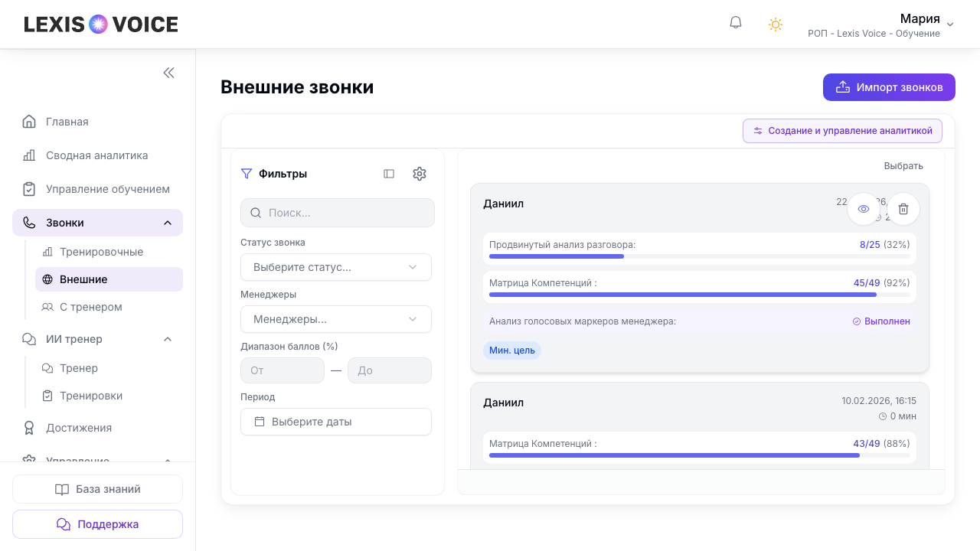980x551 pixels.
Task: Toggle light theme sun icon
Action: tap(776, 24)
